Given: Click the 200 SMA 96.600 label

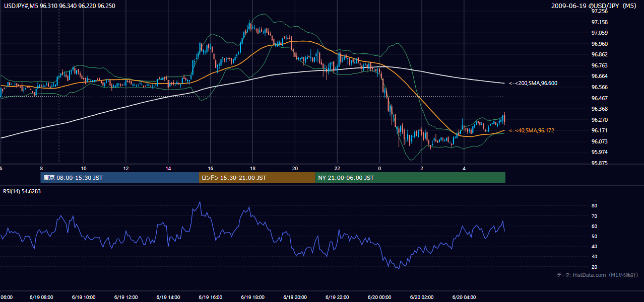Looking at the screenshot, I should point(533,83).
